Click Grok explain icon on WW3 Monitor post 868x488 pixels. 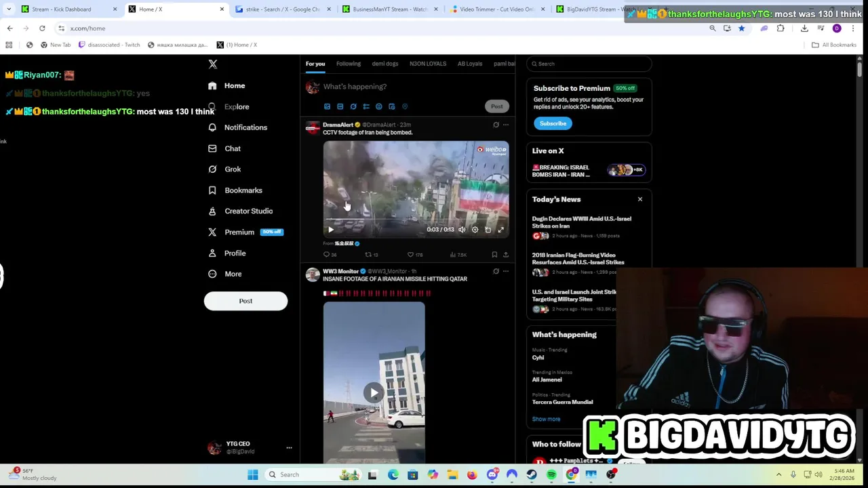tap(496, 271)
